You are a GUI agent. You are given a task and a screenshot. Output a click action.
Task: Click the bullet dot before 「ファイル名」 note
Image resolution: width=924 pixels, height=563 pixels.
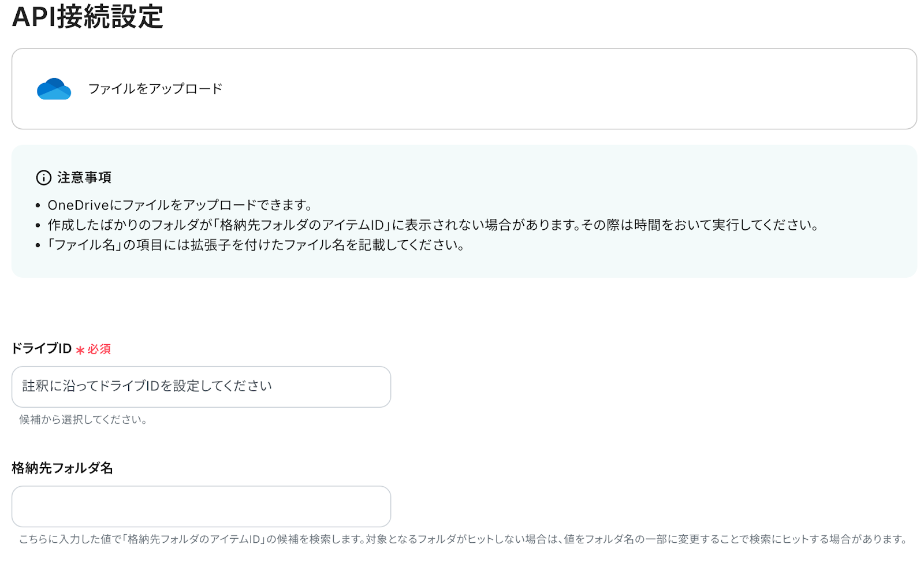[38, 245]
